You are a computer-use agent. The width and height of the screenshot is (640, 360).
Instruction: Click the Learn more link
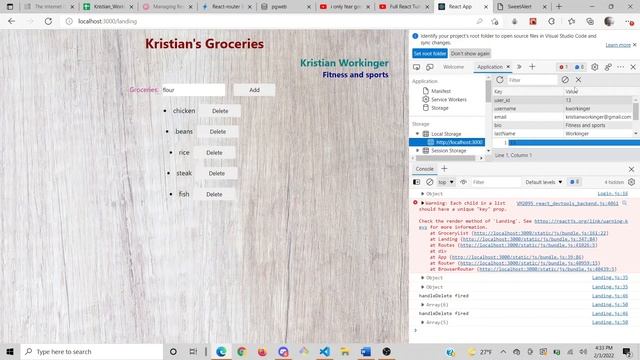click(x=618, y=45)
